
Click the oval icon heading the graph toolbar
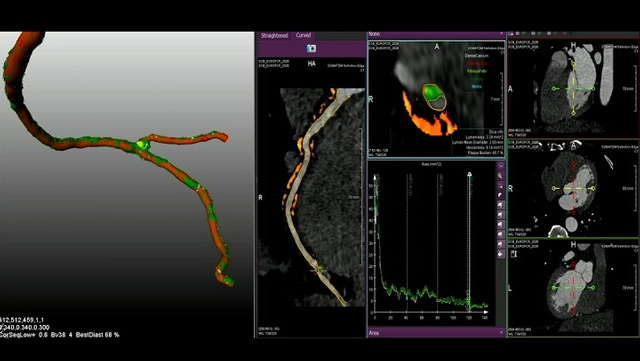[501, 166]
